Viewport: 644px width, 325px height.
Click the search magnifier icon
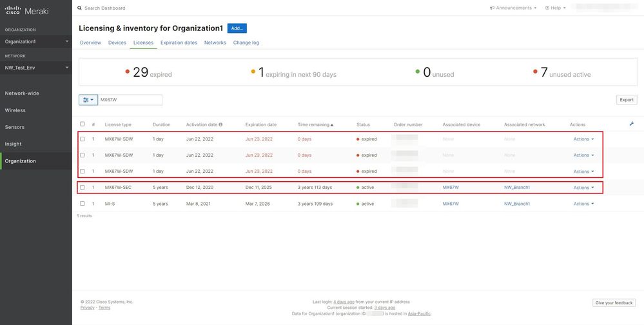tap(79, 8)
